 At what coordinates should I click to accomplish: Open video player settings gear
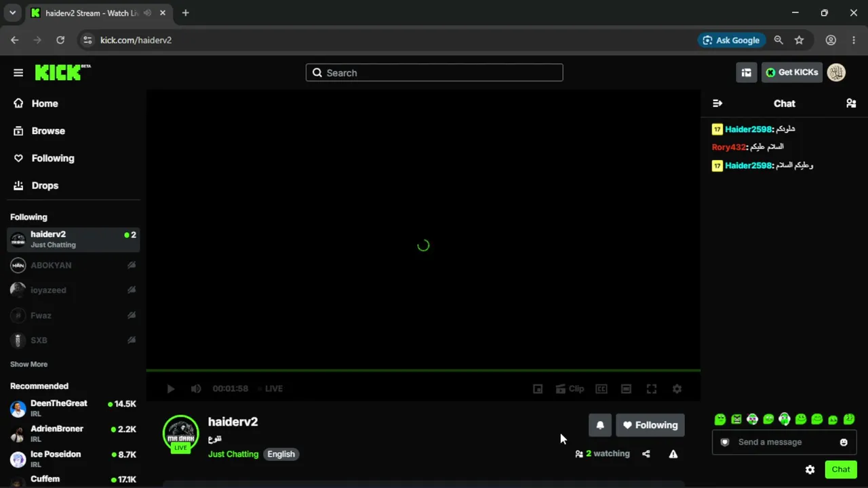tap(677, 389)
